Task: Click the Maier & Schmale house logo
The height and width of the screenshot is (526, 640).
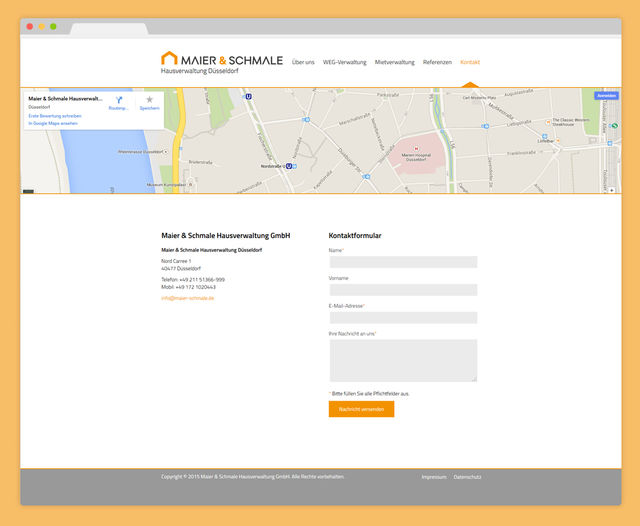Action: tap(169, 59)
